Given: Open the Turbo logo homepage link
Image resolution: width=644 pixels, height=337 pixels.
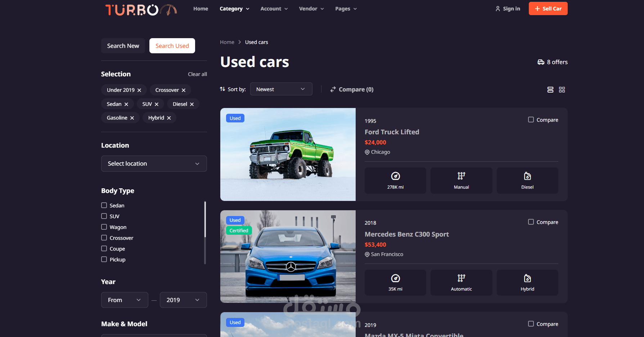Looking at the screenshot, I should (141, 9).
